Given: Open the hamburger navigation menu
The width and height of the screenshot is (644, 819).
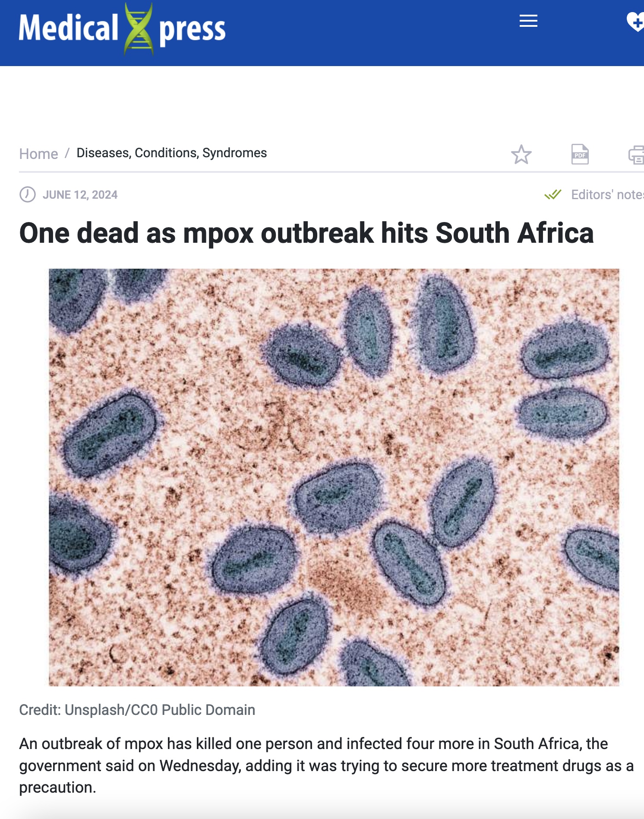Looking at the screenshot, I should click(x=528, y=21).
